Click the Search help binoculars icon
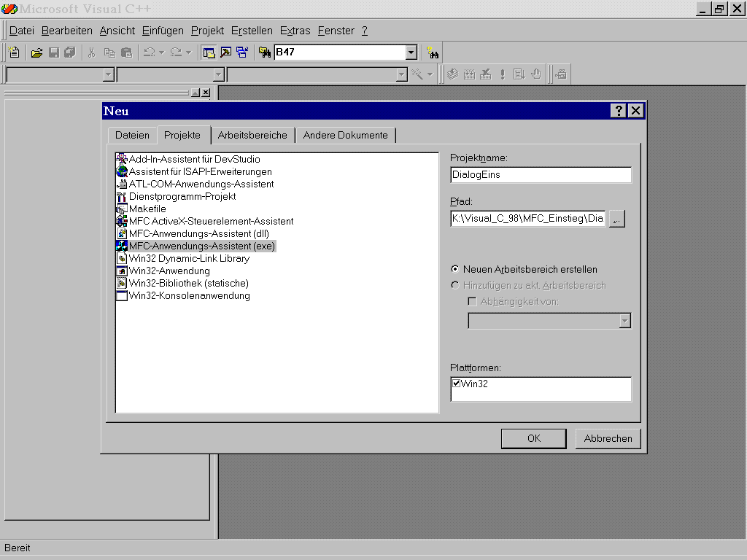 [433, 52]
